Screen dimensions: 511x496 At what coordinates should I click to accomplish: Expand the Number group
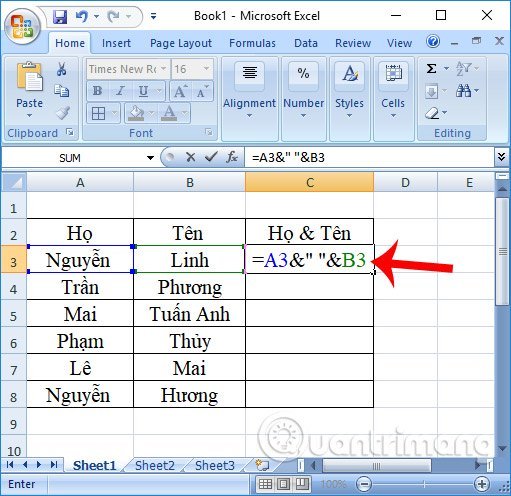click(x=303, y=99)
